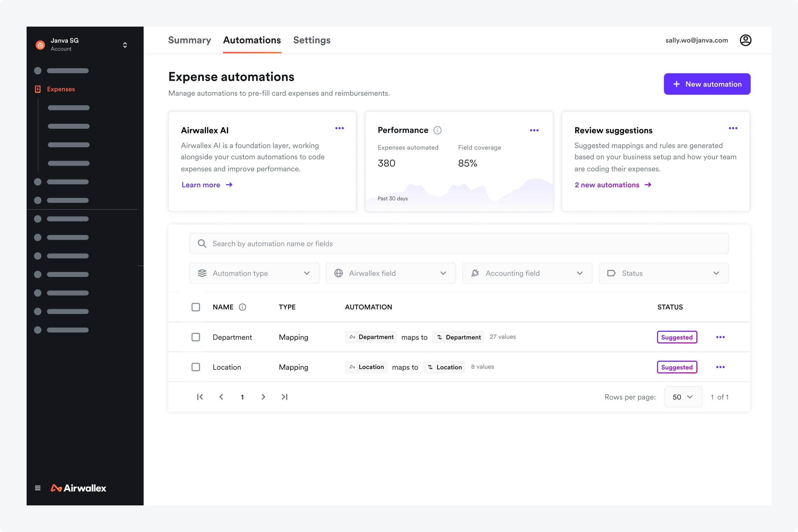Click the user profile avatar icon
798x532 pixels.
745,40
